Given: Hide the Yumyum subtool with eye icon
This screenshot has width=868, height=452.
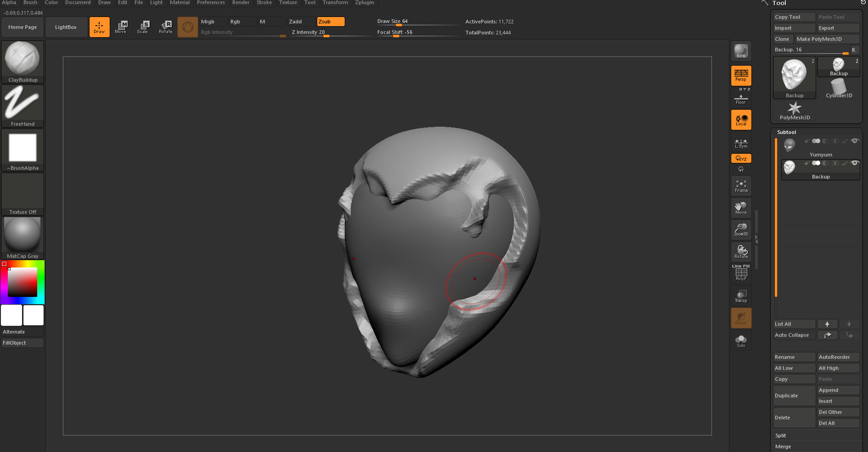Looking at the screenshot, I should point(855,141).
